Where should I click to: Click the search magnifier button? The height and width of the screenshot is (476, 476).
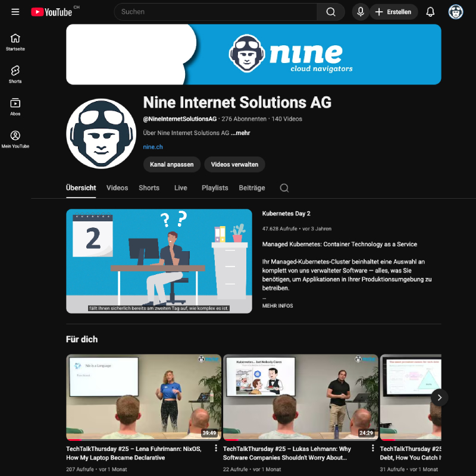pyautogui.click(x=331, y=12)
